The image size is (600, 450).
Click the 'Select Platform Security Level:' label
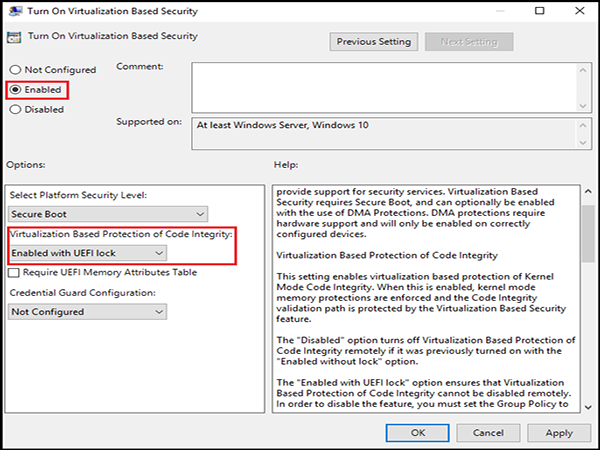point(78,195)
